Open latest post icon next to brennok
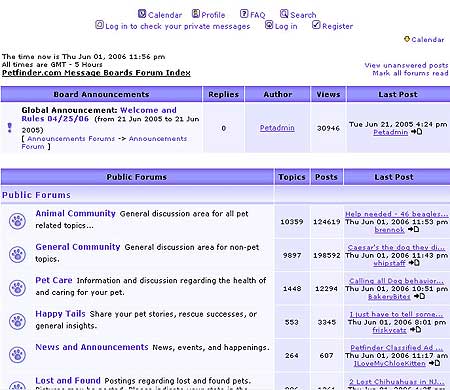Screen dimensions: 450x390 (x=414, y=229)
